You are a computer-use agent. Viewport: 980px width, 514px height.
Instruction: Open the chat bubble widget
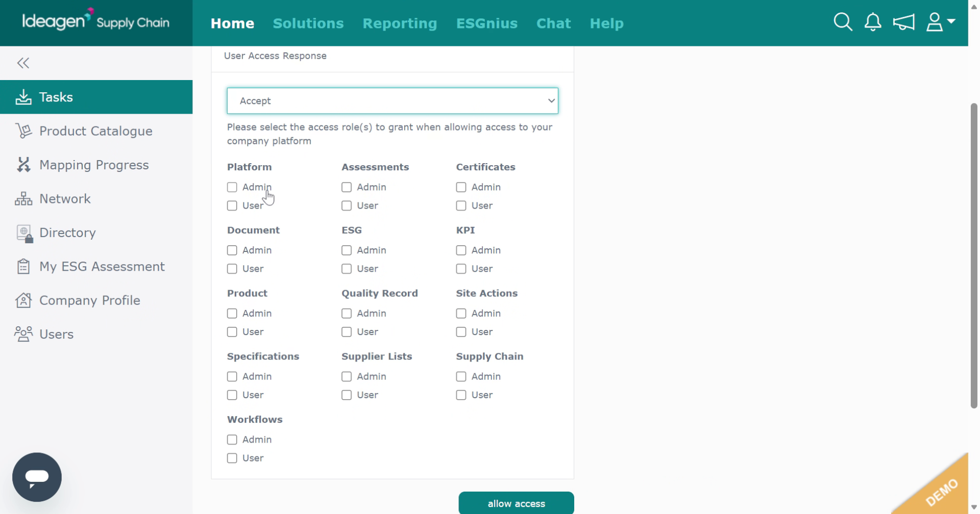(37, 477)
